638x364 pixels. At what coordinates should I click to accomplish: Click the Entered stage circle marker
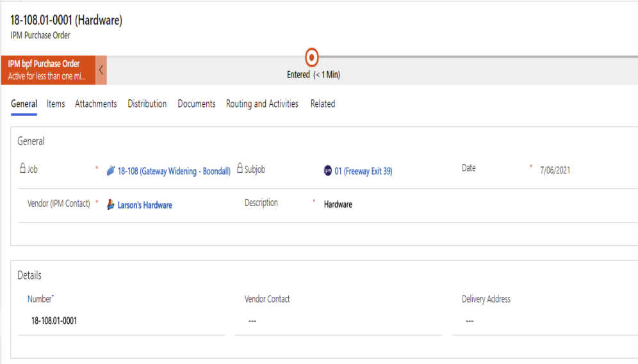tap(312, 58)
